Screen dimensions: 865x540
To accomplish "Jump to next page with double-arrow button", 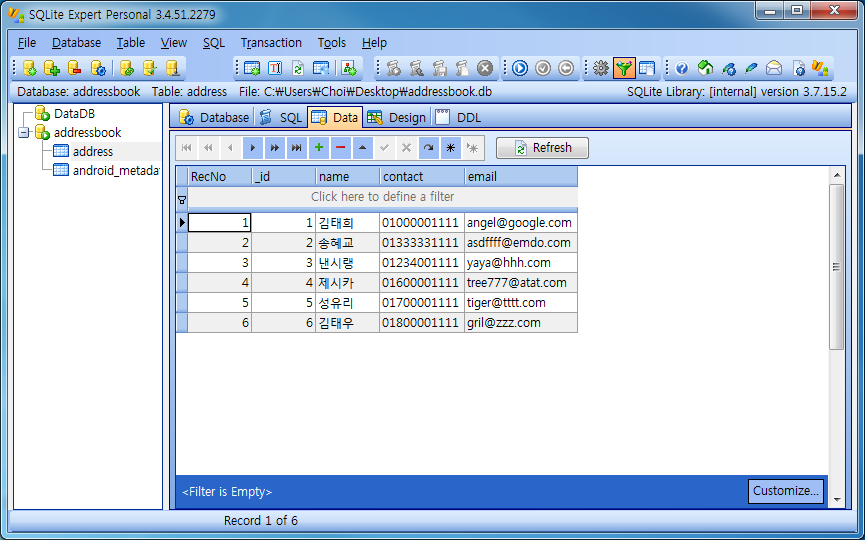I will coord(275,148).
